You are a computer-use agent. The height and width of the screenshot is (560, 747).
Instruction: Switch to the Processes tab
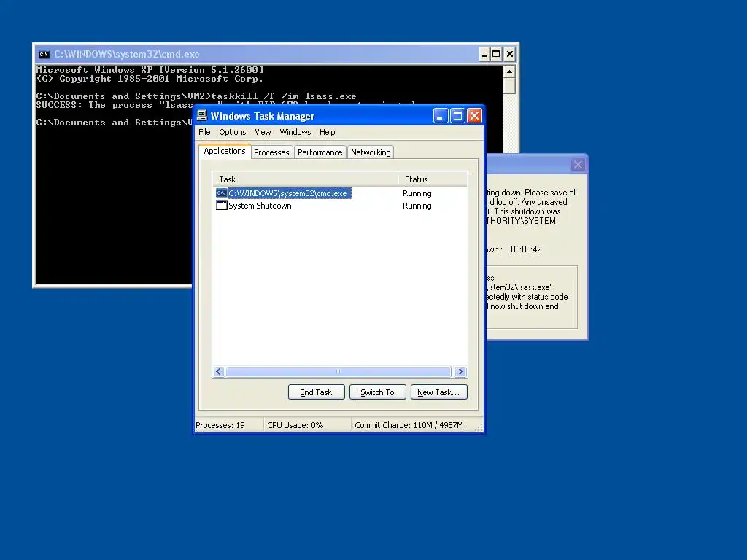271,152
